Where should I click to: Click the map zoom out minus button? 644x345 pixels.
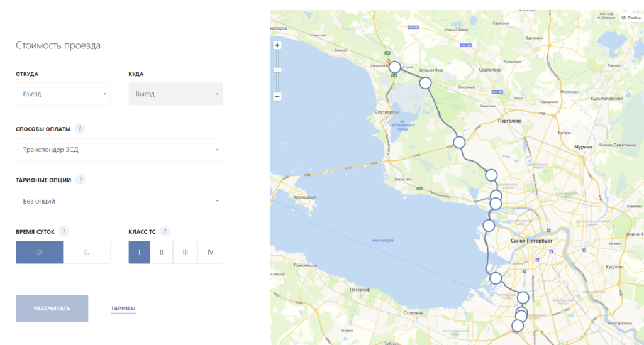pyautogui.click(x=277, y=97)
